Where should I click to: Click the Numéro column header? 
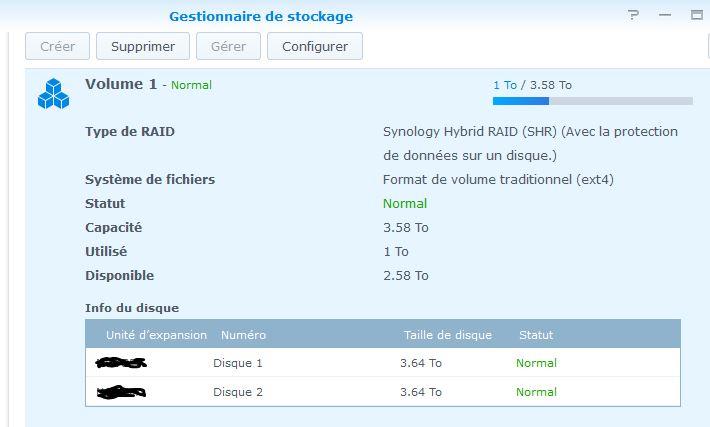pyautogui.click(x=243, y=335)
